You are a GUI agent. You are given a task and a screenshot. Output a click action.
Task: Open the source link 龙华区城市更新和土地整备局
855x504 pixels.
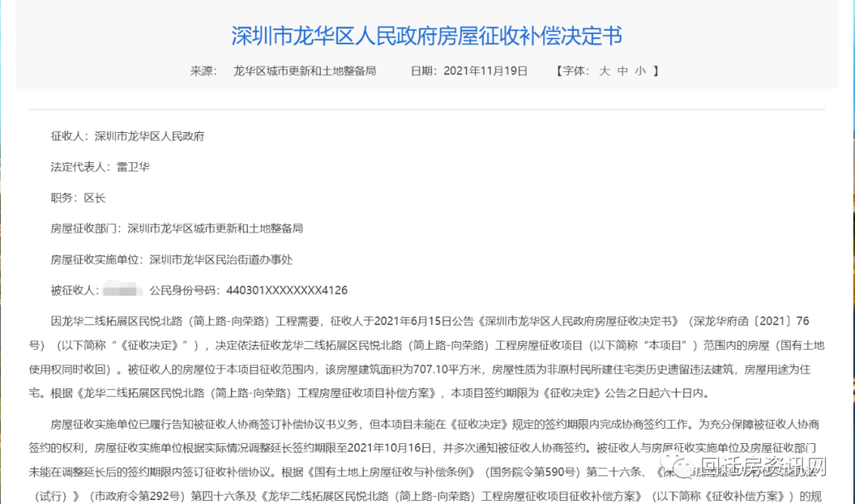coord(304,70)
